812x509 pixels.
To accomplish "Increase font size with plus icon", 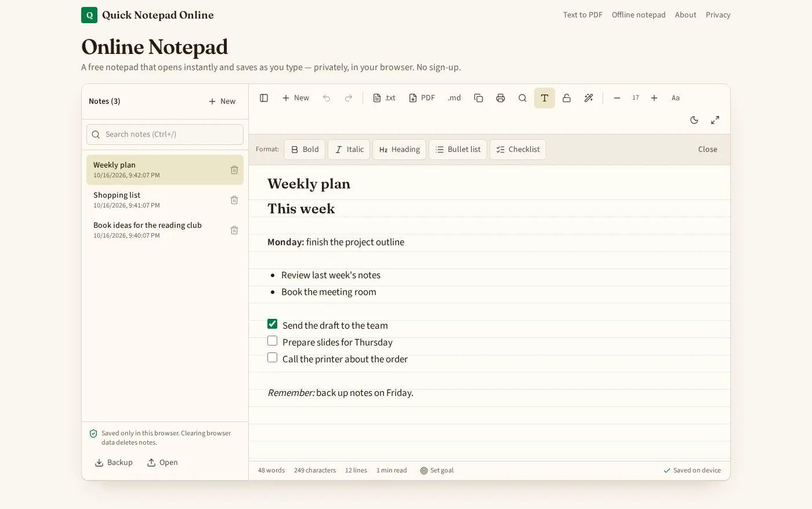I will pos(654,98).
